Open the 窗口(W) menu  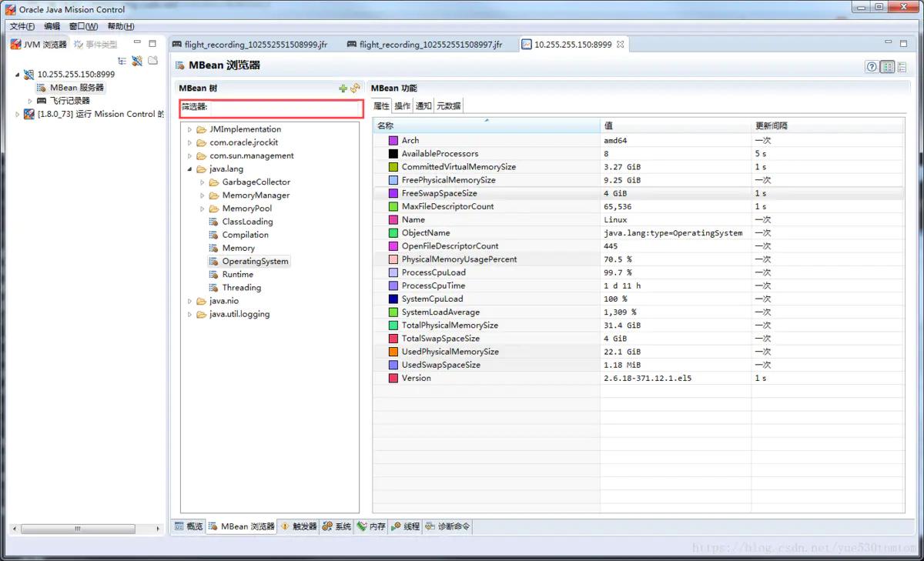(x=83, y=26)
